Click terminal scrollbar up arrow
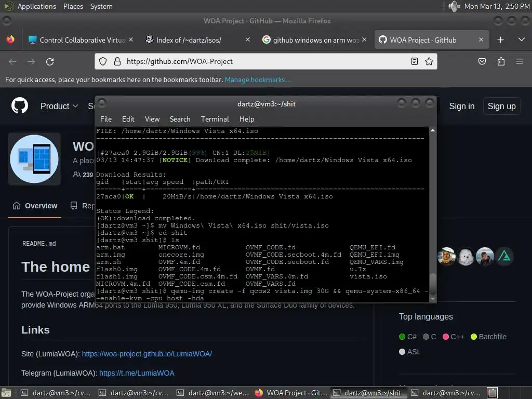Viewport: 532px width, 399px height. pyautogui.click(x=433, y=130)
